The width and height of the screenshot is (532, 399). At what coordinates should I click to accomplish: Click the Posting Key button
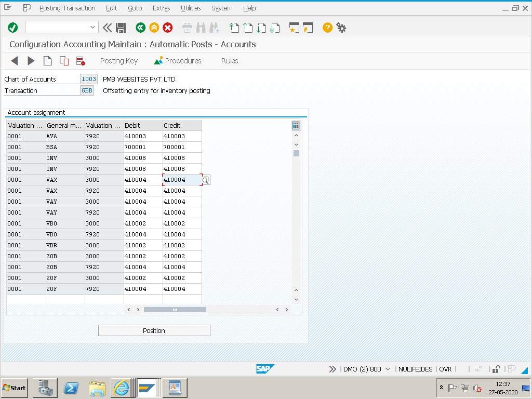pos(119,61)
